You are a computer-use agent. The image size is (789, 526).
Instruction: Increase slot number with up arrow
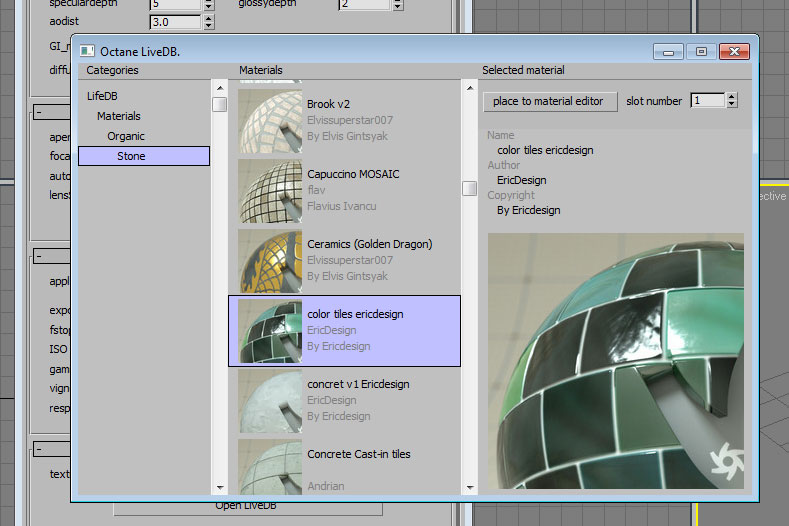pos(732,97)
